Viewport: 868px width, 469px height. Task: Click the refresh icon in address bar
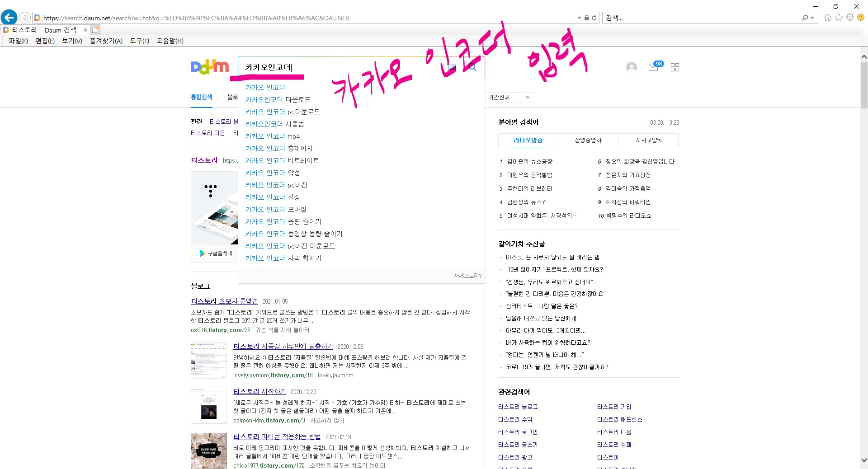click(594, 18)
